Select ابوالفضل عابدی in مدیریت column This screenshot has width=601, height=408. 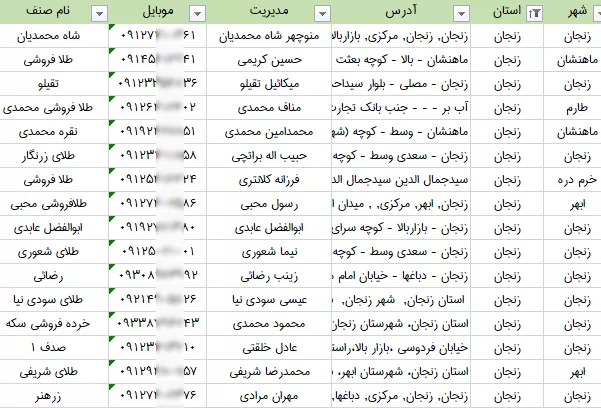[269, 228]
